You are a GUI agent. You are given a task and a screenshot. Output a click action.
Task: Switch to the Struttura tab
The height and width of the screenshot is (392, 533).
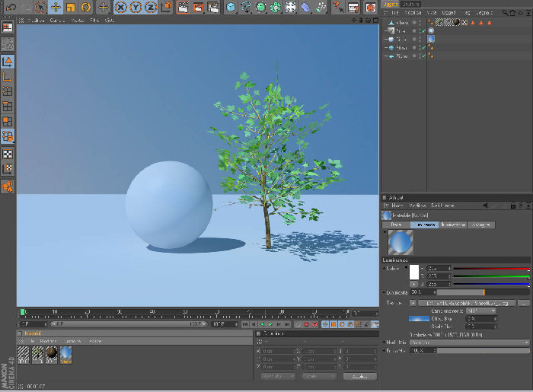click(x=410, y=4)
